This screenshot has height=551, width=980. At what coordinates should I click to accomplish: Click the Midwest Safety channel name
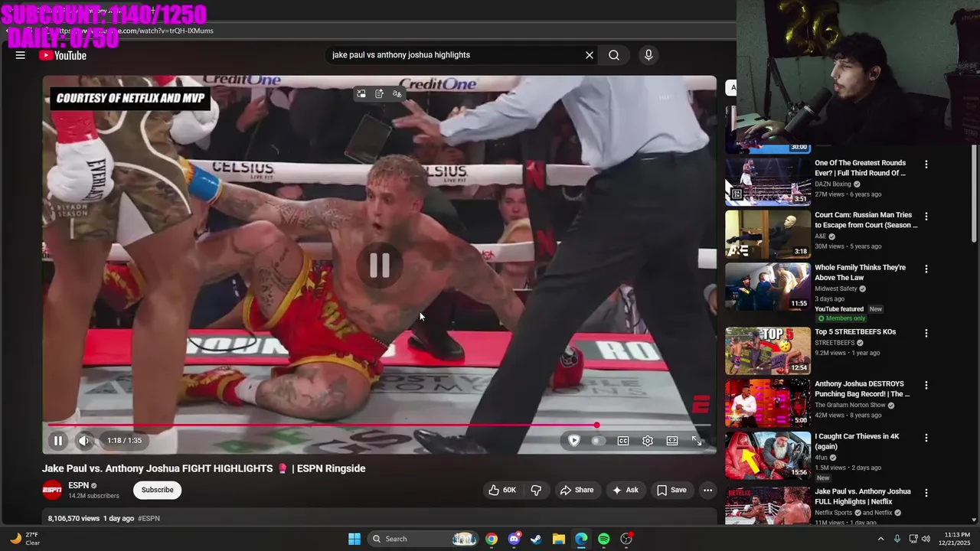tap(836, 289)
